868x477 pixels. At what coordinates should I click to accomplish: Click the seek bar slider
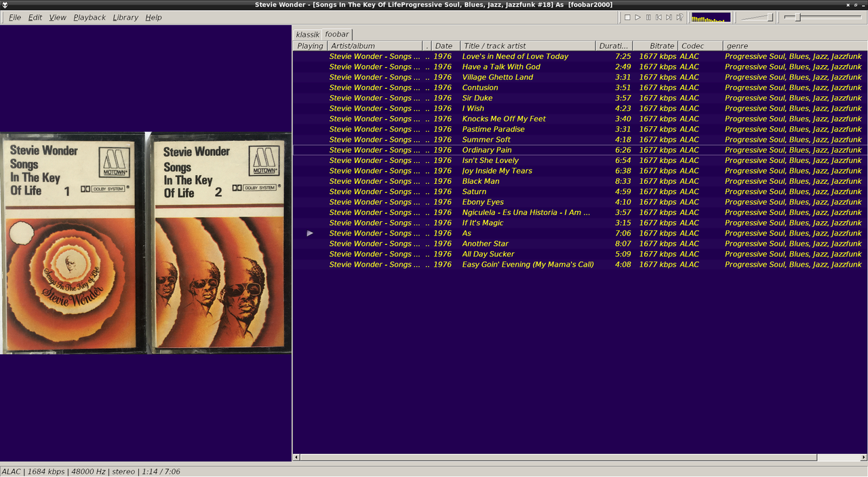(824, 17)
